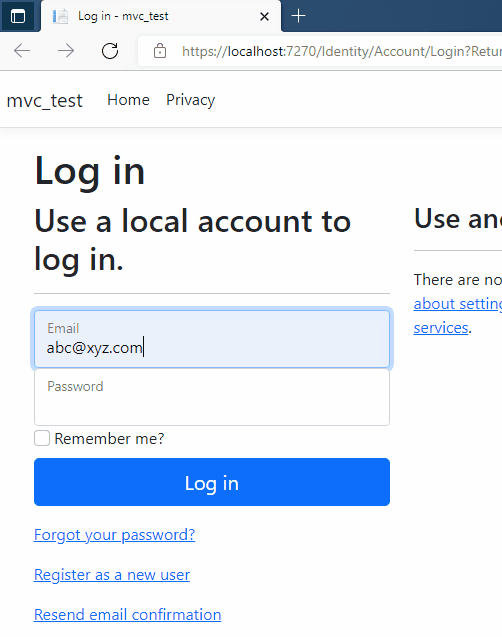Close the Log in - mvc_test tab

(264, 16)
